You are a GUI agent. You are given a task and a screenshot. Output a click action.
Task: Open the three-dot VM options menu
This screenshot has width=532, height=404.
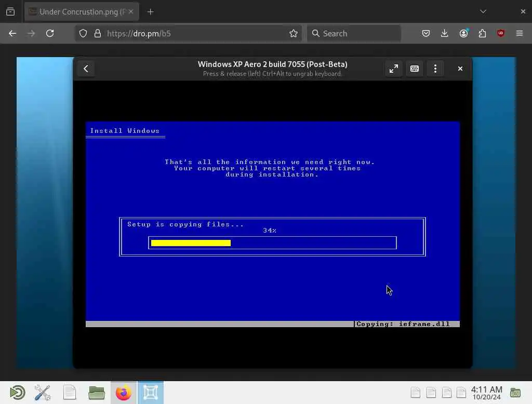pyautogui.click(x=435, y=69)
